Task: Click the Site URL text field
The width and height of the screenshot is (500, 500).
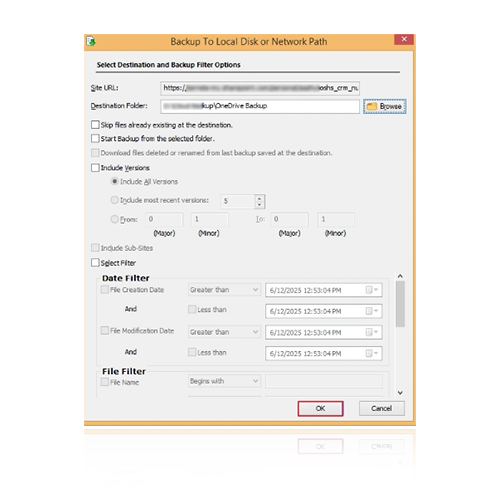Action: point(260,88)
